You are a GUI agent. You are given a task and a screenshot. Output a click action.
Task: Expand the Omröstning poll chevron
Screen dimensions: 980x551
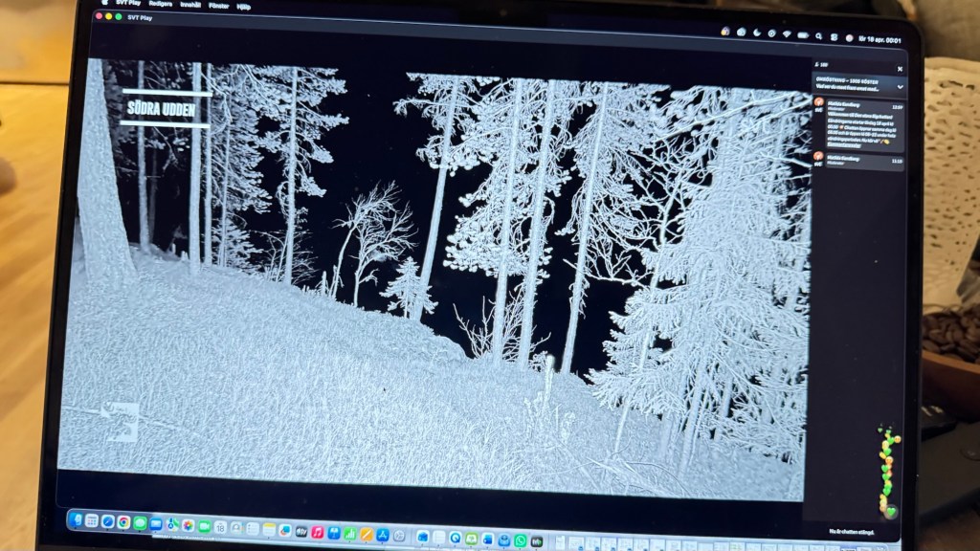(899, 85)
